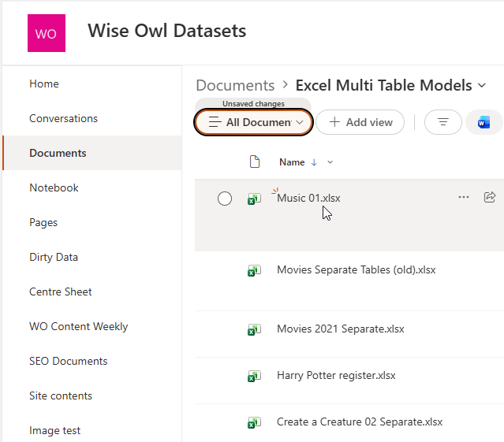
Task: Click Excel icon for Movies 2021 Separate.xlsx
Action: [254, 329]
